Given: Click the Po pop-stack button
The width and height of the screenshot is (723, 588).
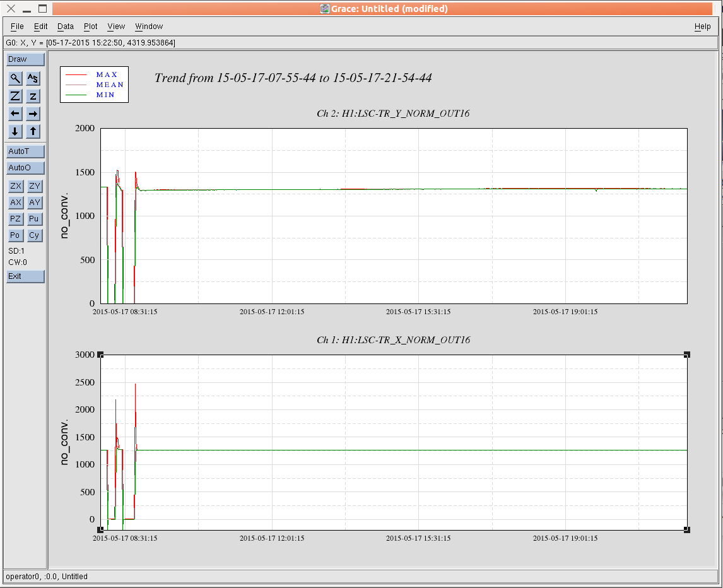Looking at the screenshot, I should coord(16,235).
